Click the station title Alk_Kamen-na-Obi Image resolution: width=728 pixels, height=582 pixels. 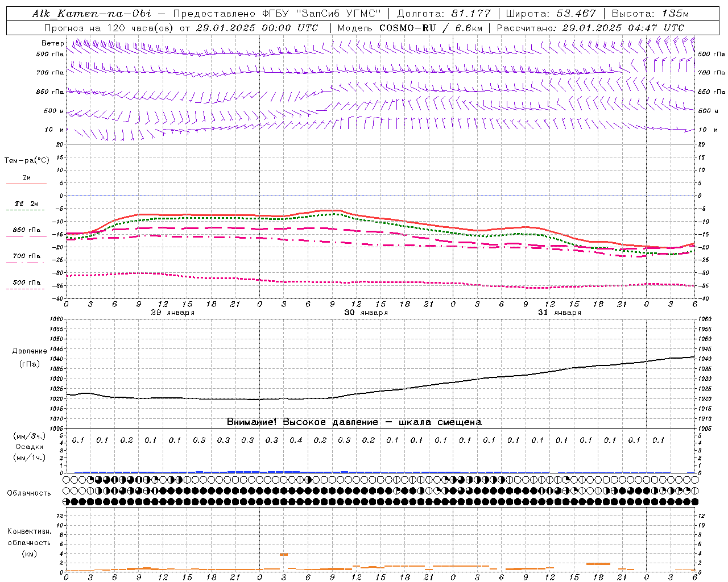[x=92, y=14]
